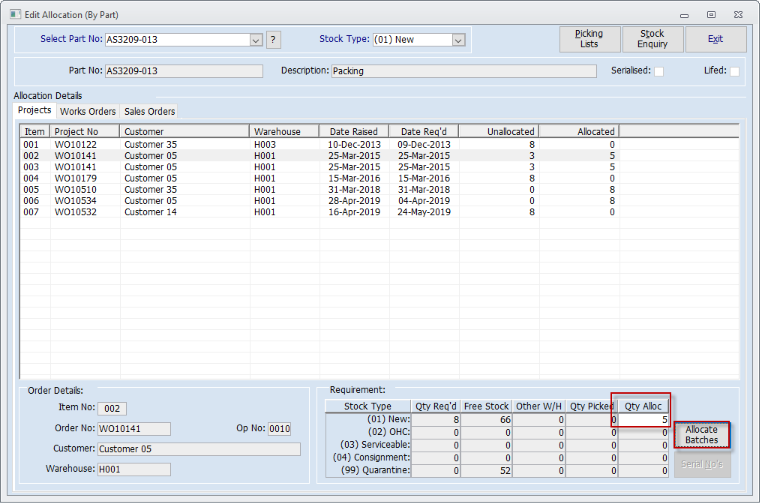Click the Warehouse field H001 in Order Details

[134, 470]
